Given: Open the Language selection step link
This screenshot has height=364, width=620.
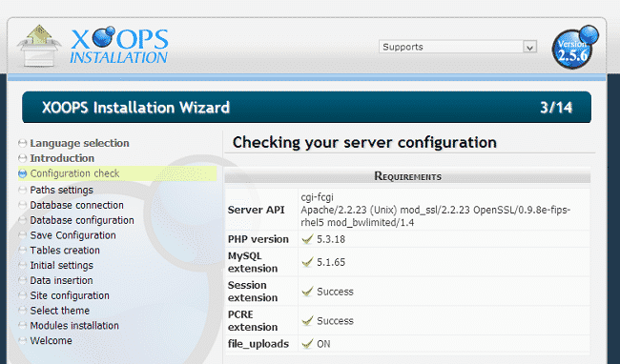Looking at the screenshot, I should click(x=79, y=143).
